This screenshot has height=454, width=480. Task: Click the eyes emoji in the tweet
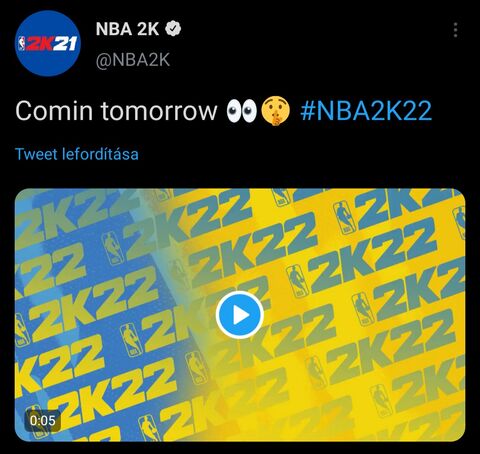tap(241, 111)
